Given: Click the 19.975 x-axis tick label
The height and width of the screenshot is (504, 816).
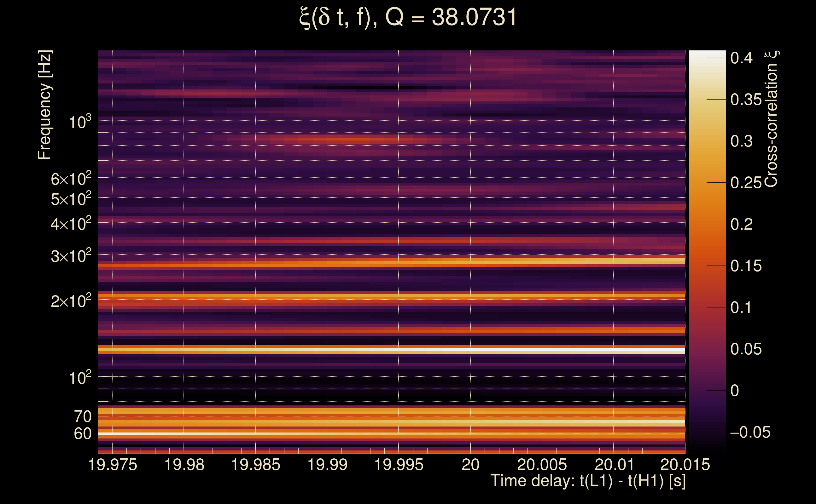Looking at the screenshot, I should click(x=113, y=465).
